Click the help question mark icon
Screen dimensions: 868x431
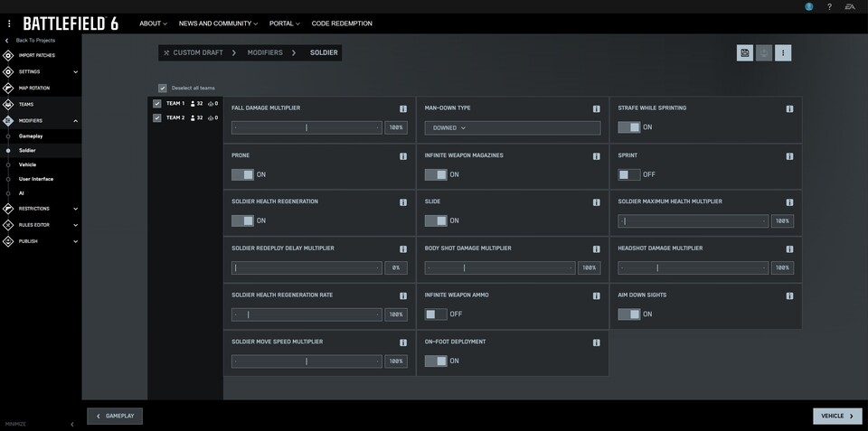[829, 7]
